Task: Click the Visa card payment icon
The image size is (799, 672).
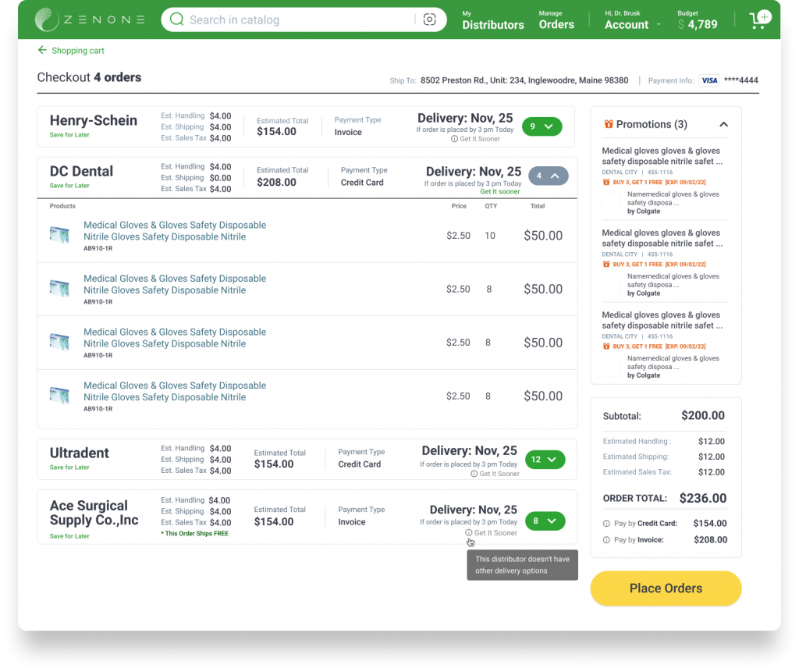Action: click(708, 80)
